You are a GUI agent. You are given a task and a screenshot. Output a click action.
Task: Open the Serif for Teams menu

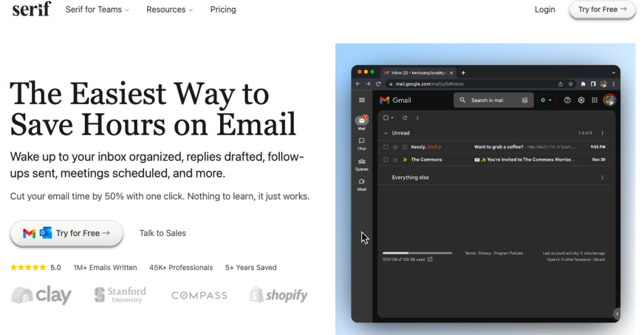[97, 9]
